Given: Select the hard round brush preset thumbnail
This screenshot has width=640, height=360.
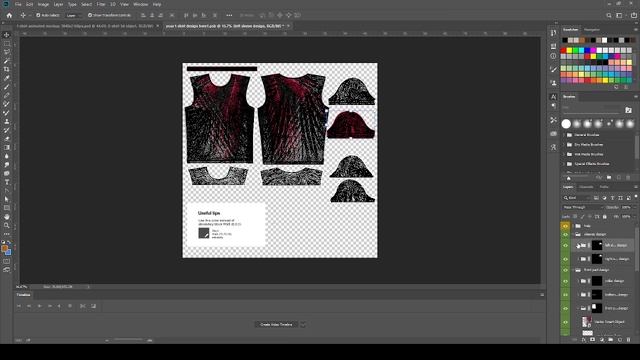Looking at the screenshot, I should (566, 123).
